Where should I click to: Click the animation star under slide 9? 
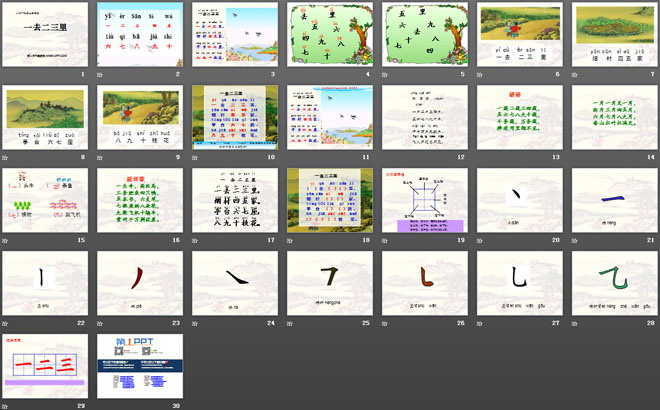click(100, 157)
